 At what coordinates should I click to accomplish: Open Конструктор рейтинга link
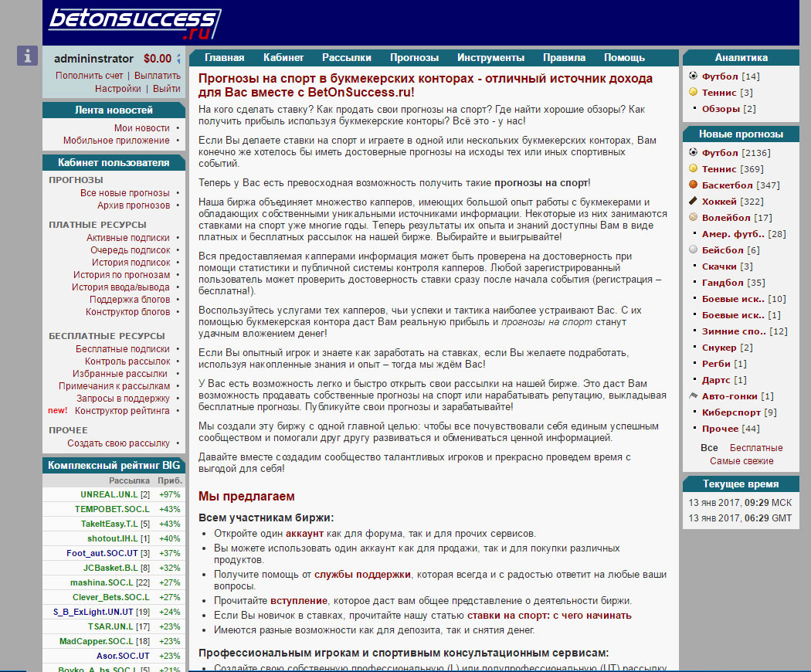point(122,411)
